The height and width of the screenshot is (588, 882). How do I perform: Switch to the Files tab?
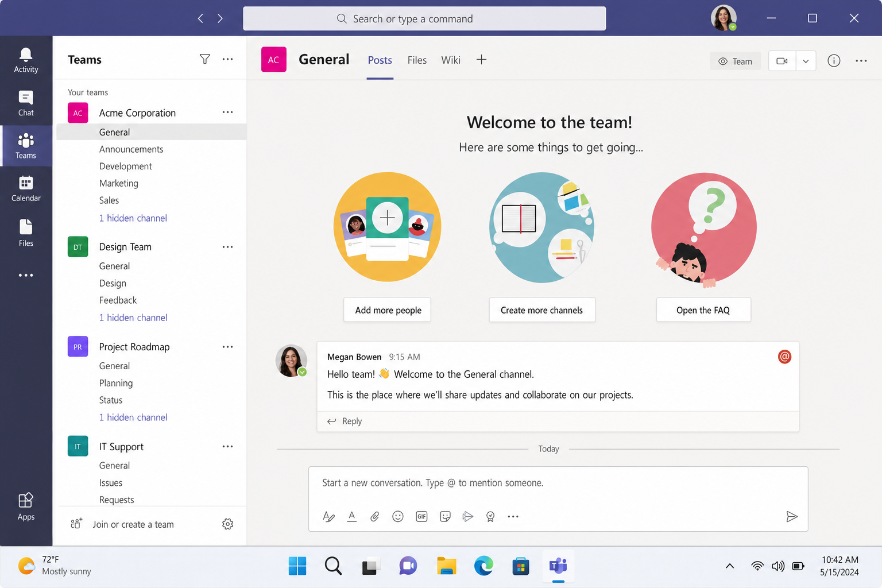[x=417, y=60]
